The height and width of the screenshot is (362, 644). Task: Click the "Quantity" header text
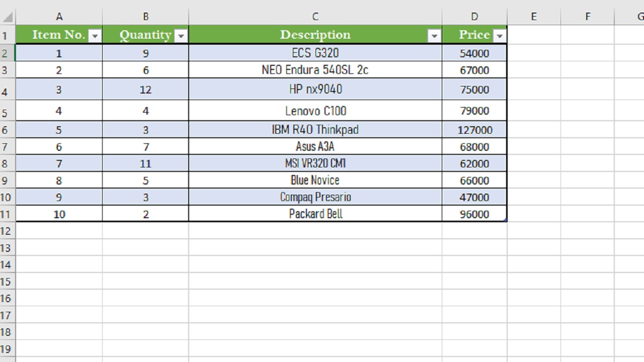point(145,35)
